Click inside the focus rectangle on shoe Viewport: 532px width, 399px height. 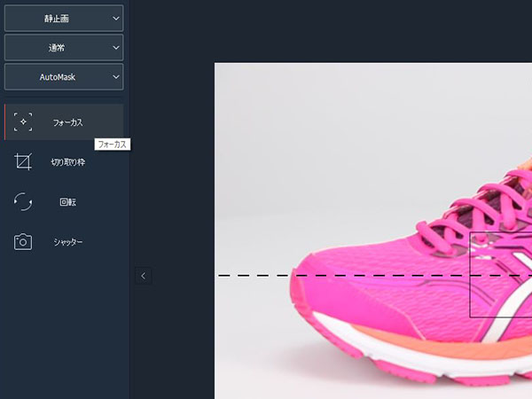click(501, 293)
